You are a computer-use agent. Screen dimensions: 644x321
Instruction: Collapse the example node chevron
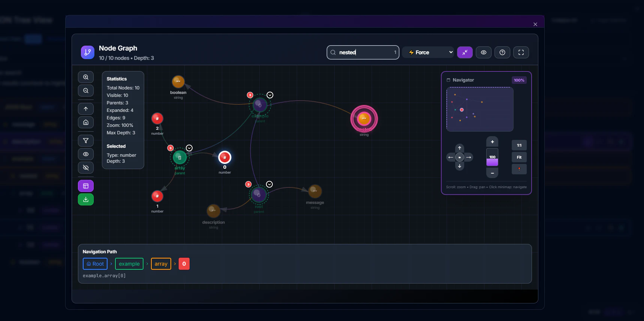click(270, 95)
